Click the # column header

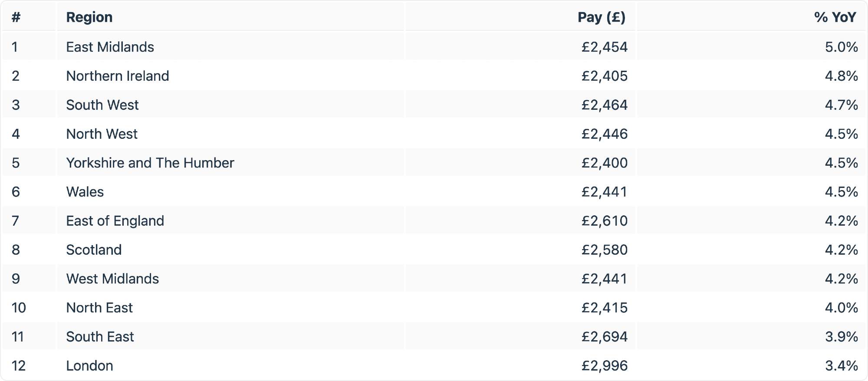16,17
